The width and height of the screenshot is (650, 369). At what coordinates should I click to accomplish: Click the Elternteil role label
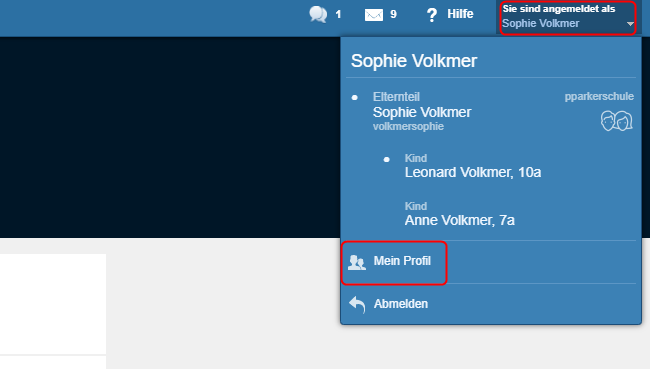click(x=396, y=97)
